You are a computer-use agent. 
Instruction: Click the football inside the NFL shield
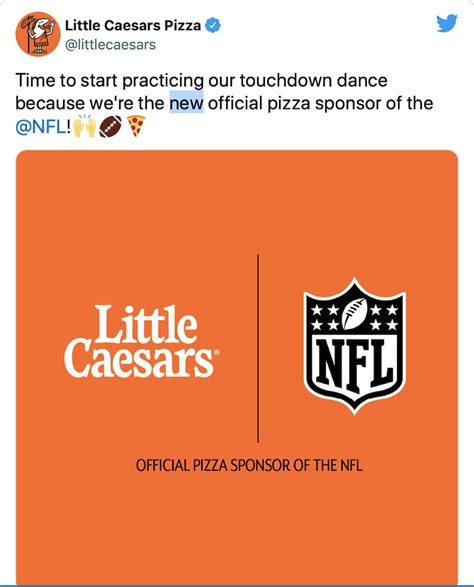(x=355, y=314)
